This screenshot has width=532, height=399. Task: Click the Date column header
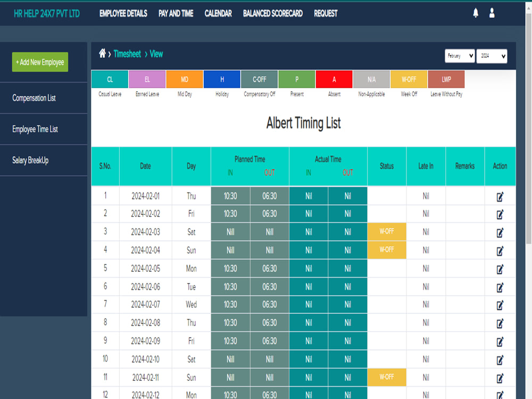pyautogui.click(x=146, y=166)
